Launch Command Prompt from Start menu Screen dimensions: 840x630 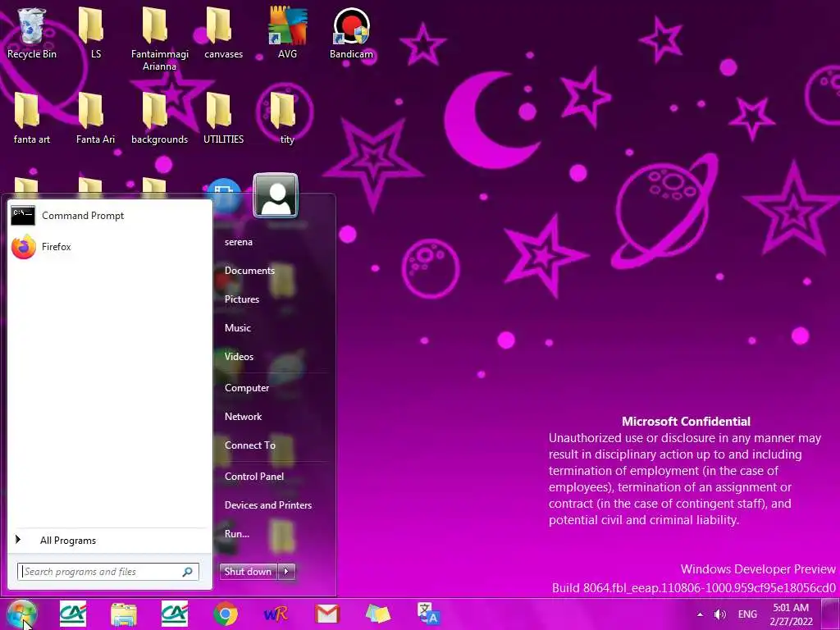(110, 216)
